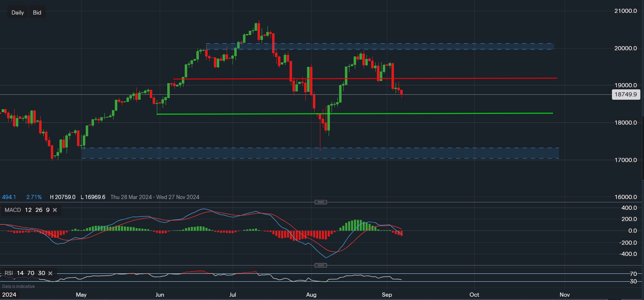644x300 pixels.
Task: Open the Bid price type selector
Action: 37,12
